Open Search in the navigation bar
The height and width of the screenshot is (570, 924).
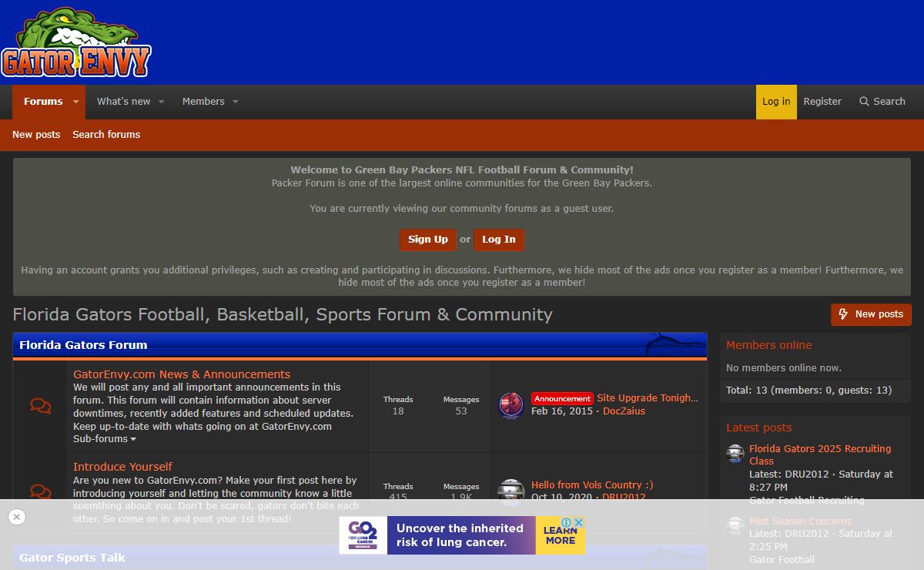tap(882, 102)
